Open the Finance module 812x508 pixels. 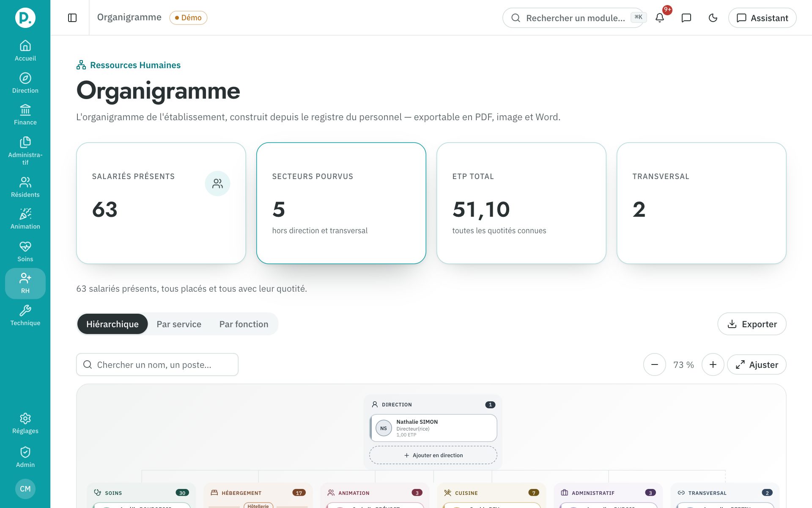point(25,115)
